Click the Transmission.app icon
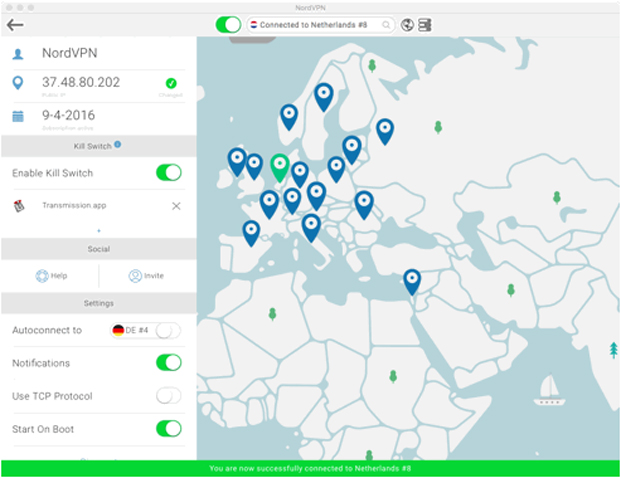This screenshot has width=620, height=477. [19, 206]
